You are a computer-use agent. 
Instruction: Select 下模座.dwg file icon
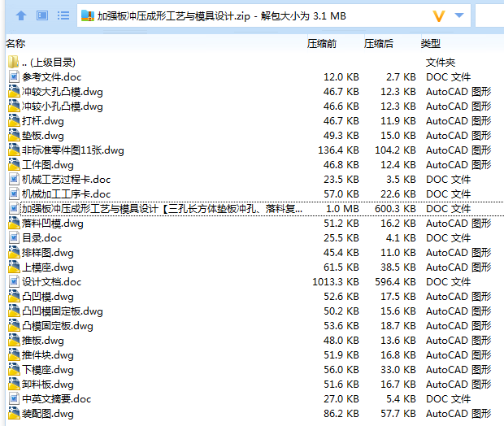pos(14,369)
